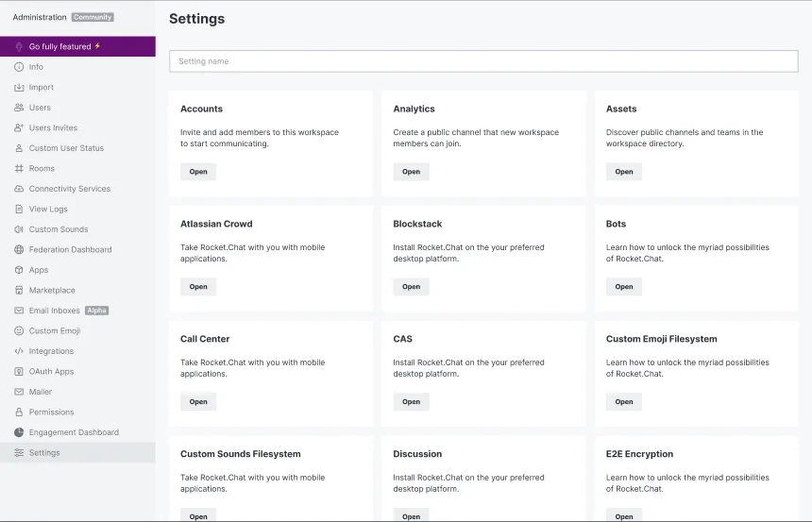812x522 pixels.
Task: Click the lightning bolt on Go fully featured
Action: coord(97,46)
